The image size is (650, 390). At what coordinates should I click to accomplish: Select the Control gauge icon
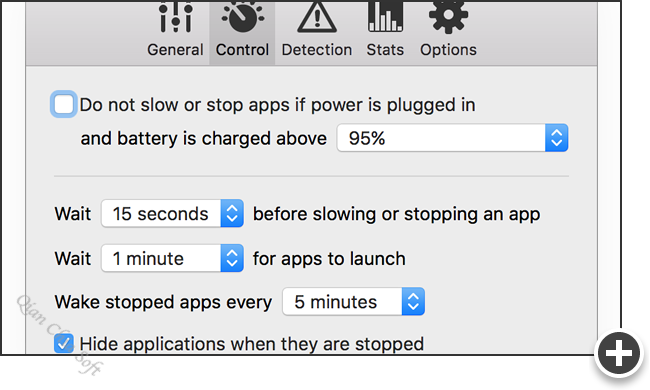tap(243, 17)
